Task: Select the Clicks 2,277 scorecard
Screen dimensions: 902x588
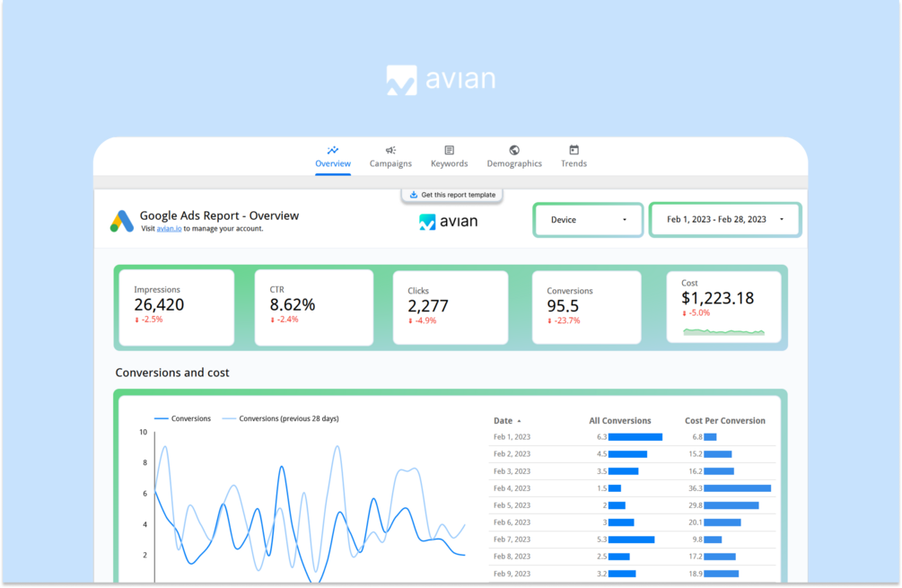Action: [451, 307]
